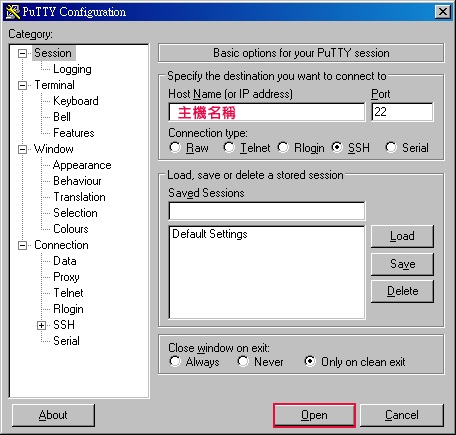The width and height of the screenshot is (456, 435).
Task: Select Never for close window on exit
Action: (x=243, y=361)
